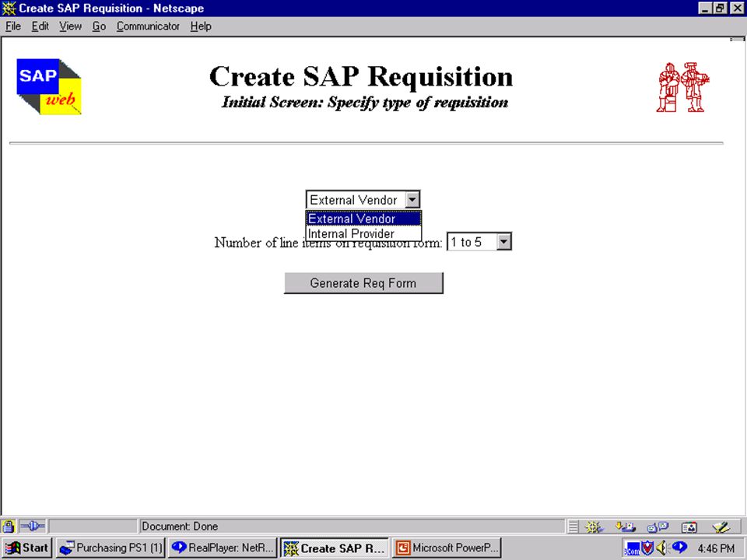Screen dimensions: 747x560
Task: Choose External Vendor from the list
Action: point(363,219)
